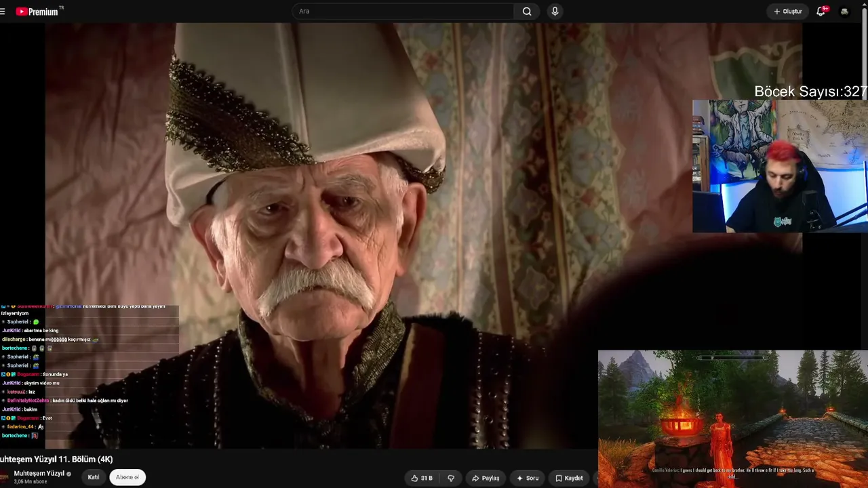Click the Katıl join button

click(94, 477)
